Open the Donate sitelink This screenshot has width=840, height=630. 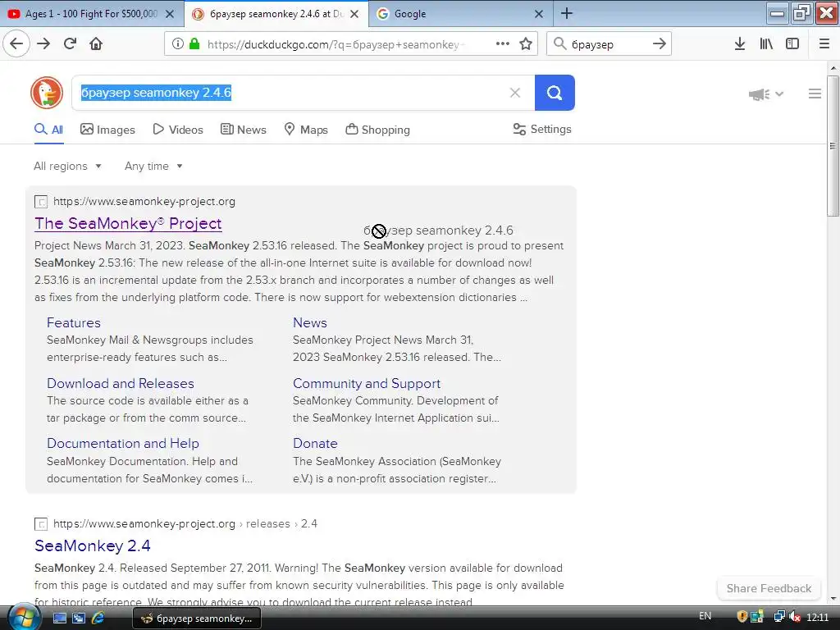tap(315, 444)
